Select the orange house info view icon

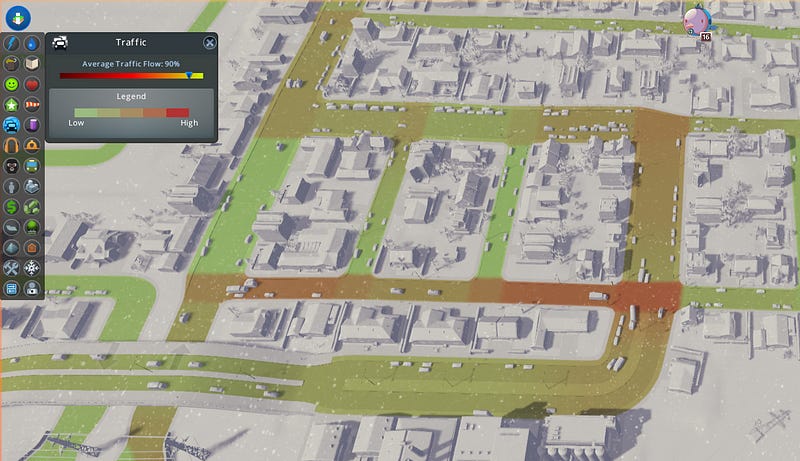pyautogui.click(x=32, y=248)
